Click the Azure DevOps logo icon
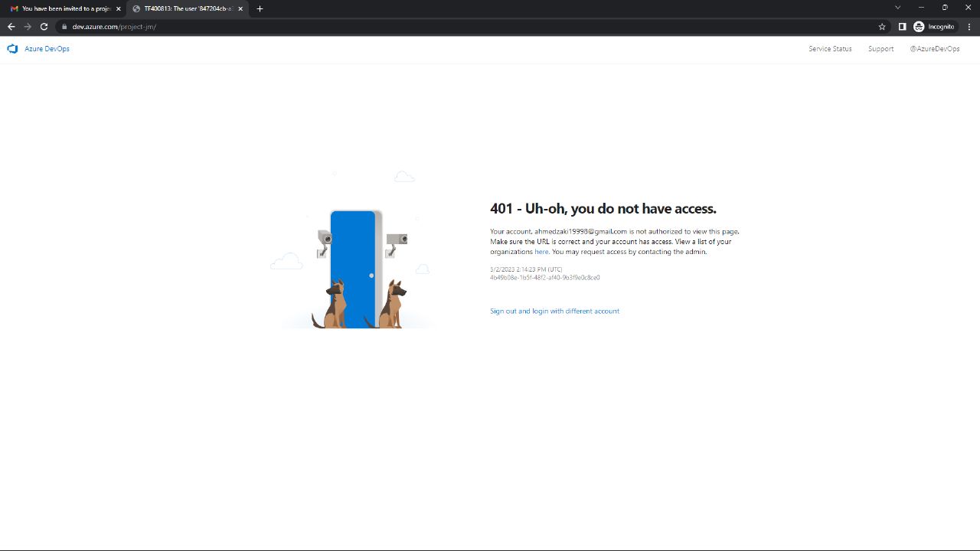This screenshot has height=551, width=980. pos(12,49)
